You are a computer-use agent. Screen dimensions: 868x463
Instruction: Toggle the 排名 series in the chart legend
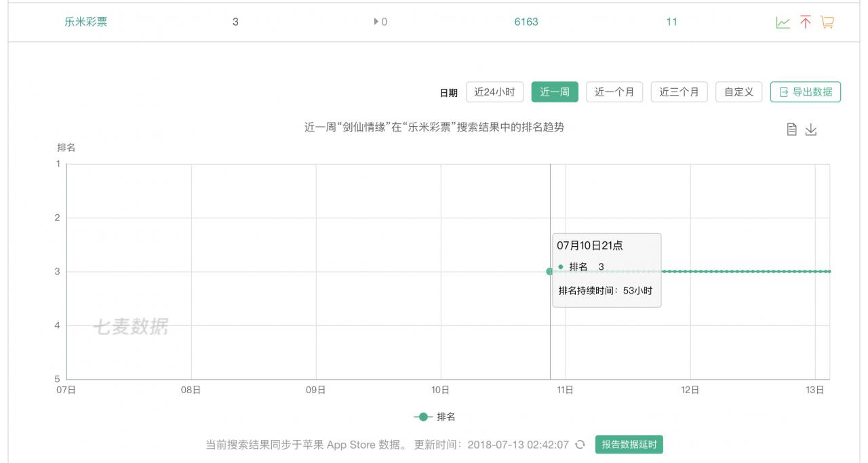coord(435,417)
